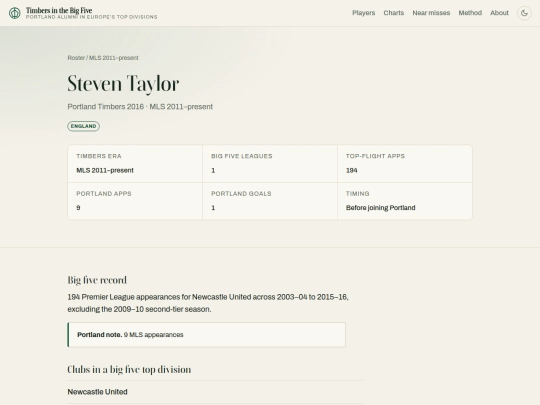This screenshot has height=405, width=540.
Task: Click the MLS 2011–present breadcrumb
Action: [114, 58]
